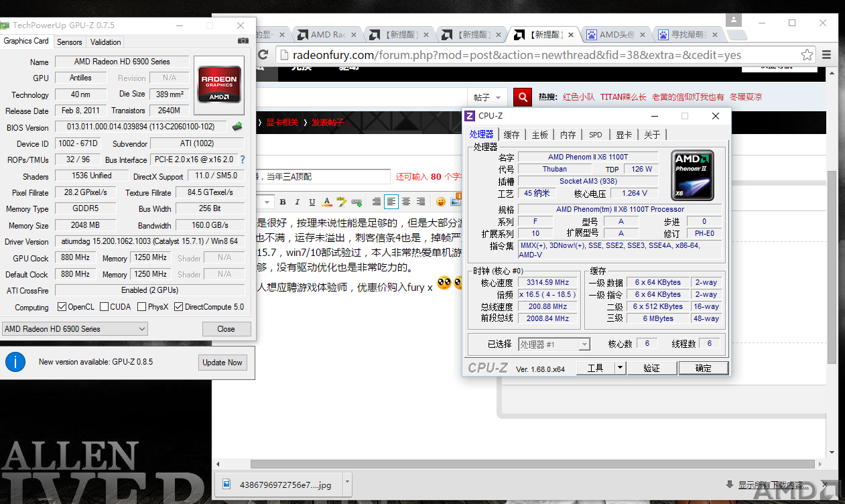Open the 显卡 tab in CPU-Z
This screenshot has width=845, height=504.
pos(624,135)
